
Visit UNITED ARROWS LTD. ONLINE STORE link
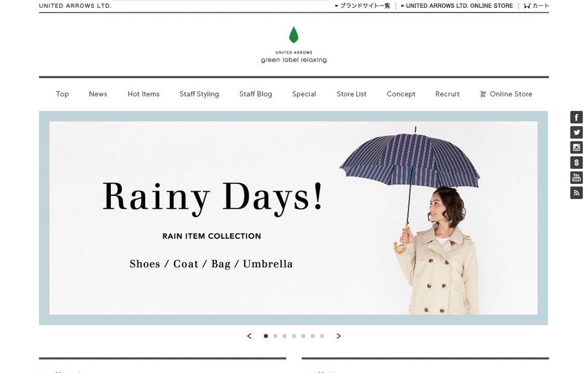pos(457,6)
